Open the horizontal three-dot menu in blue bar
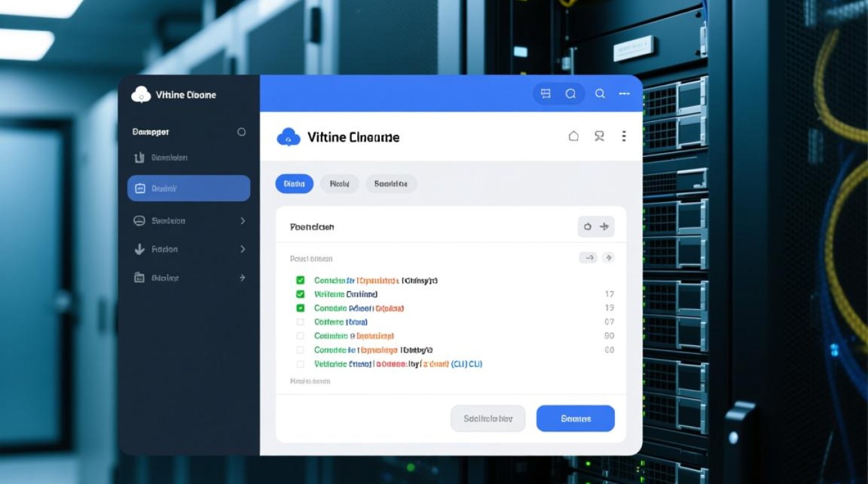 (624, 94)
